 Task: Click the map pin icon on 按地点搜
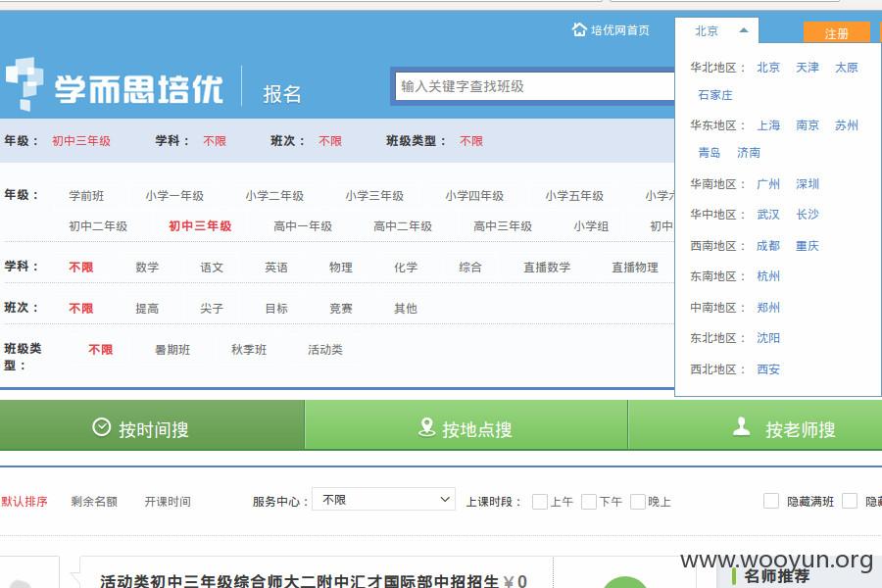[427, 427]
